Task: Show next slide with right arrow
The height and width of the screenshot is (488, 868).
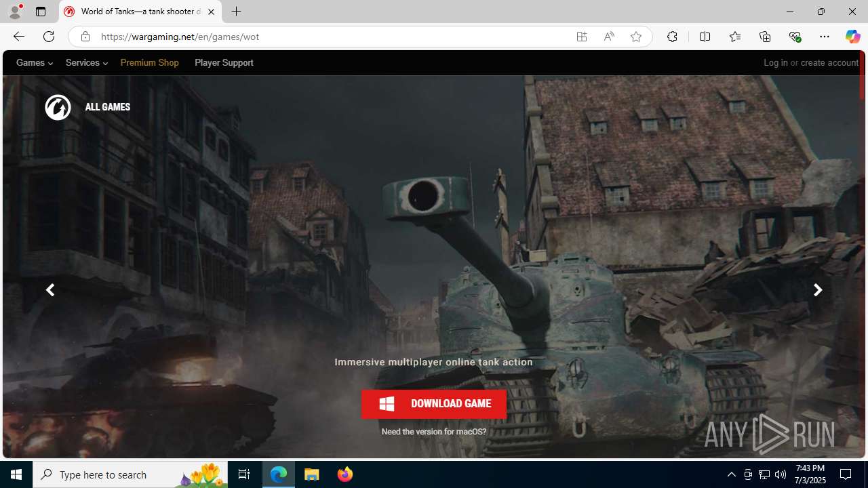Action: [818, 290]
